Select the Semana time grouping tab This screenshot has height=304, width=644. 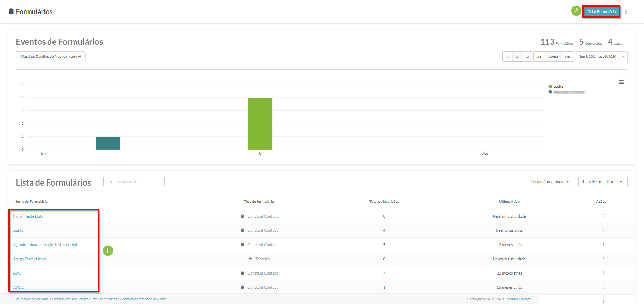point(553,57)
